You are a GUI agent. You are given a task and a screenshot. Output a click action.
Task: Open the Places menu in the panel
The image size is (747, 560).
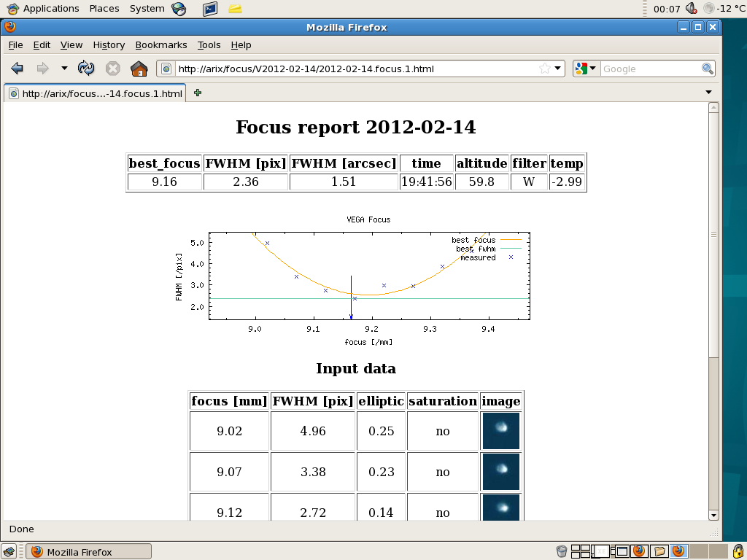104,9
